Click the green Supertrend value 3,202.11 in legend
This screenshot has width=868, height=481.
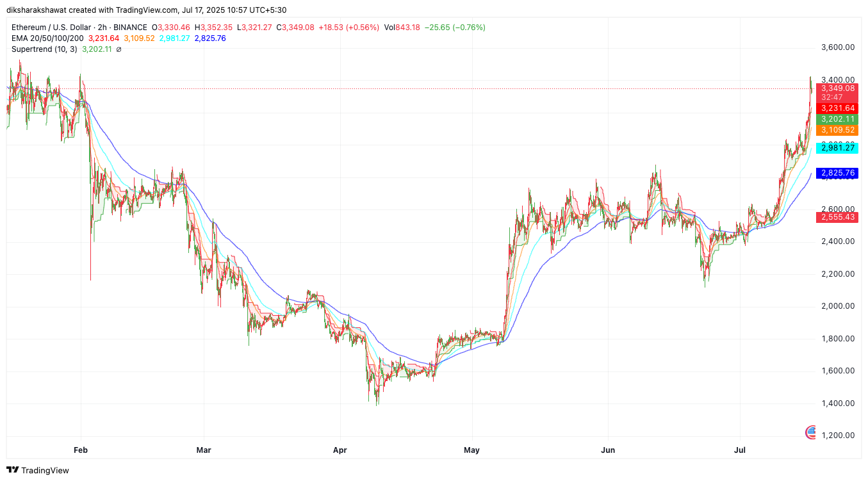pyautogui.click(x=97, y=49)
